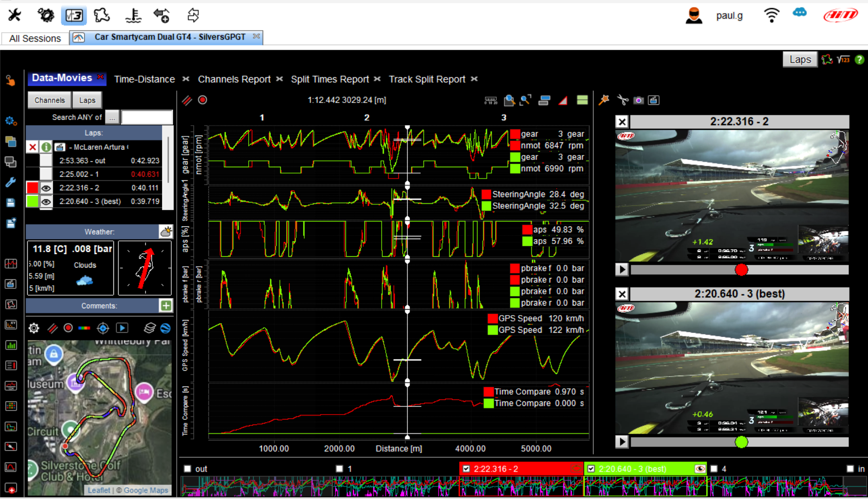Click the orange magic wand icon
Screen dimensions: 868x499
tap(604, 100)
